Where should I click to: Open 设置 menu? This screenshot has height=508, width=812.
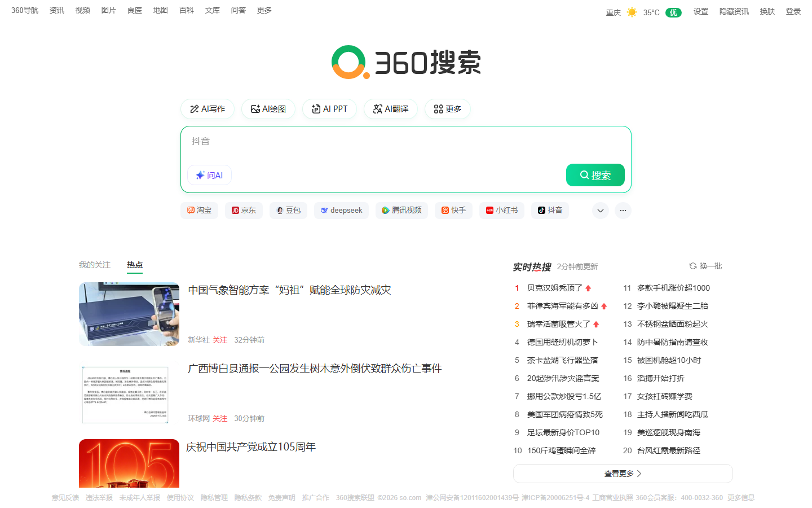click(x=701, y=11)
